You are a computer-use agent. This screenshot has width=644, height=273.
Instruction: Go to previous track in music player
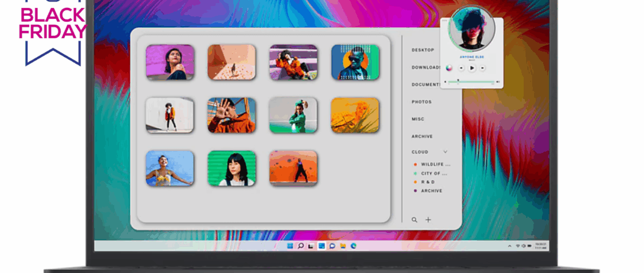point(461,68)
